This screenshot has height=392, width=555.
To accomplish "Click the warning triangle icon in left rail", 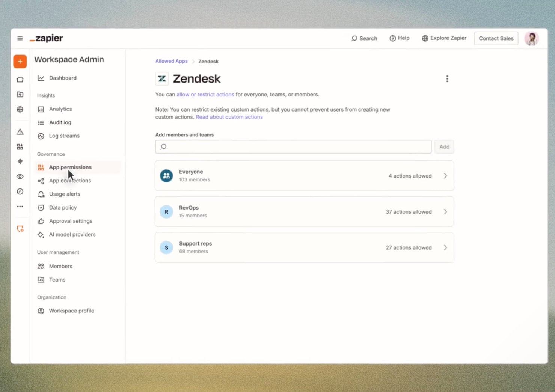I will [20, 132].
